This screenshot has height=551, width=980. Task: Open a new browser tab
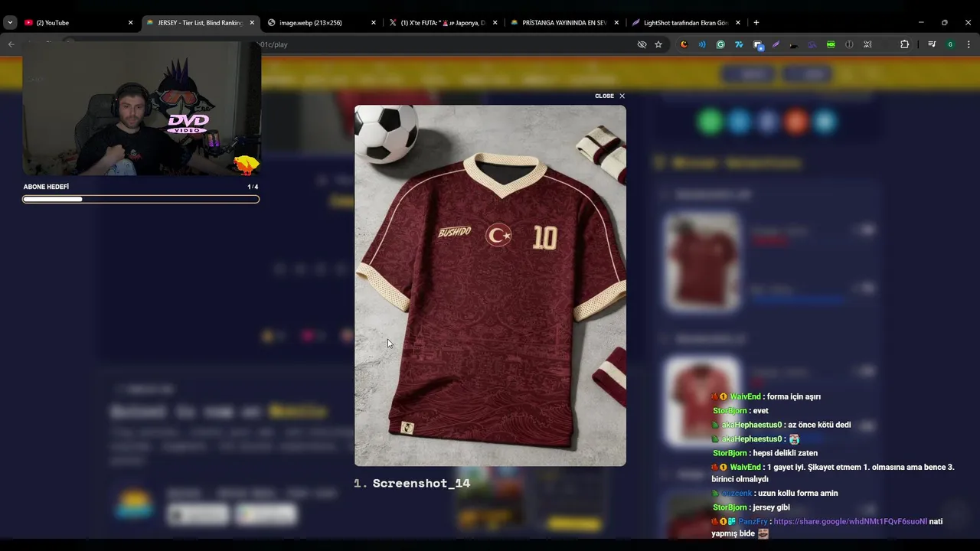tap(756, 23)
